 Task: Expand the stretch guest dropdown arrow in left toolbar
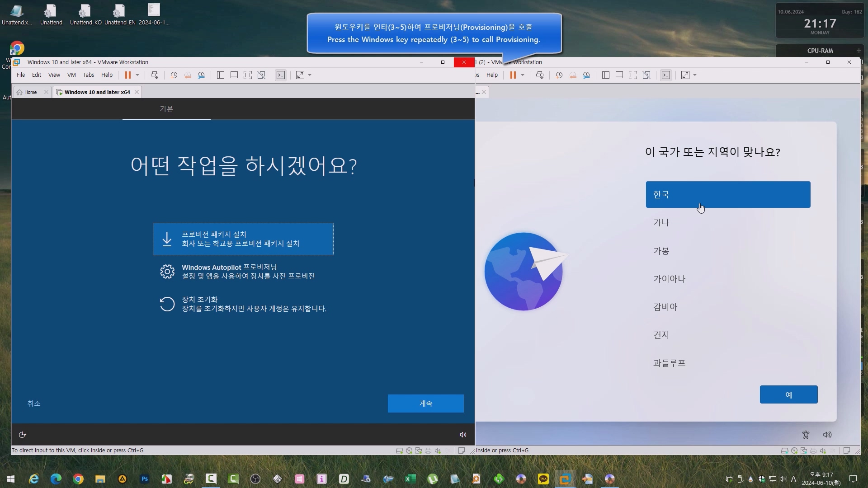point(310,75)
